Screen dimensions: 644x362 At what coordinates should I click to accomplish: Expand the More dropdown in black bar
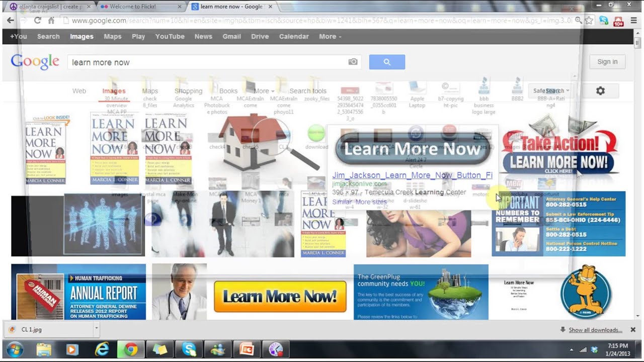(330, 36)
